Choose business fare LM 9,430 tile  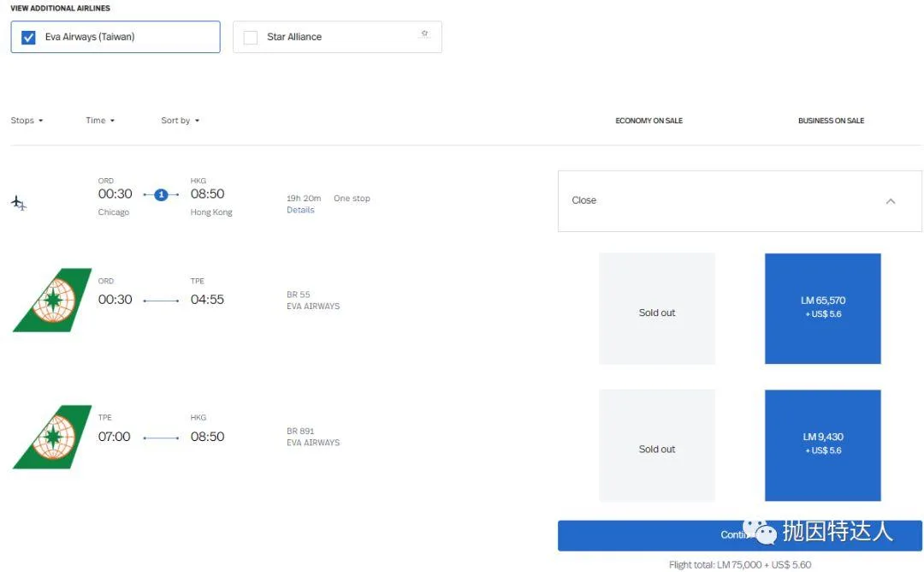point(822,444)
